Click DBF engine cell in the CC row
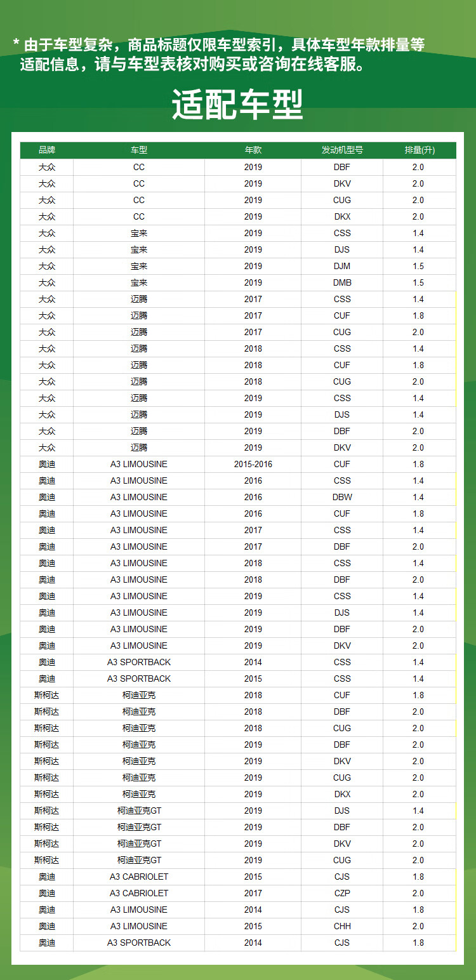The image size is (476, 980). point(342,167)
